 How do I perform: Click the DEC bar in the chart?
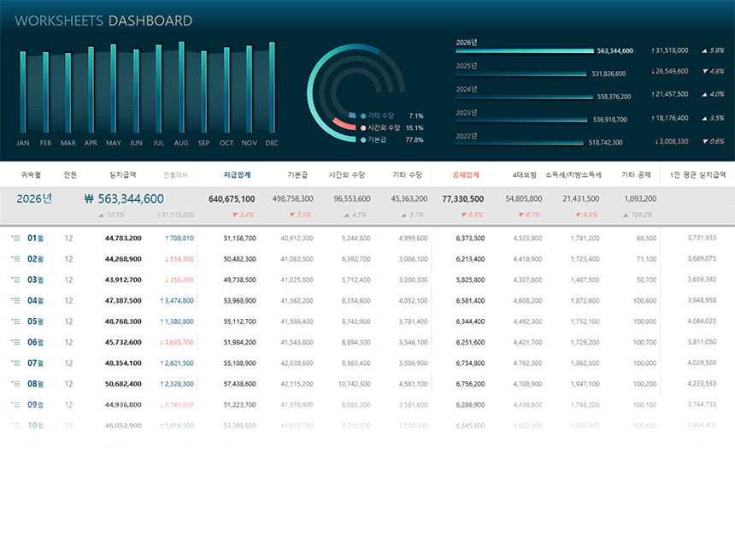click(x=272, y=88)
